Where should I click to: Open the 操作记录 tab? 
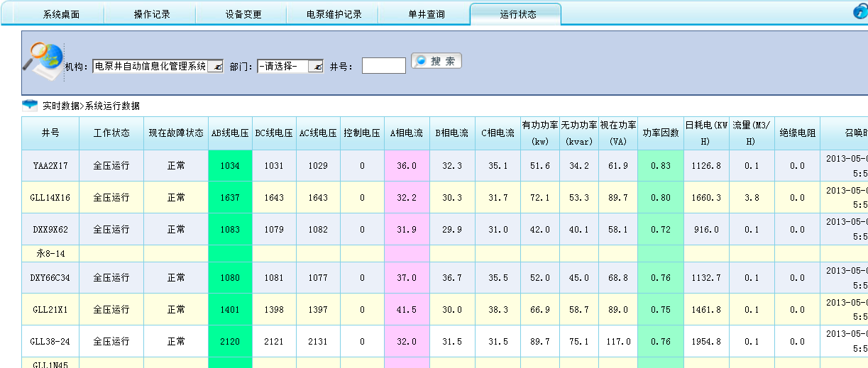pyautogui.click(x=152, y=14)
